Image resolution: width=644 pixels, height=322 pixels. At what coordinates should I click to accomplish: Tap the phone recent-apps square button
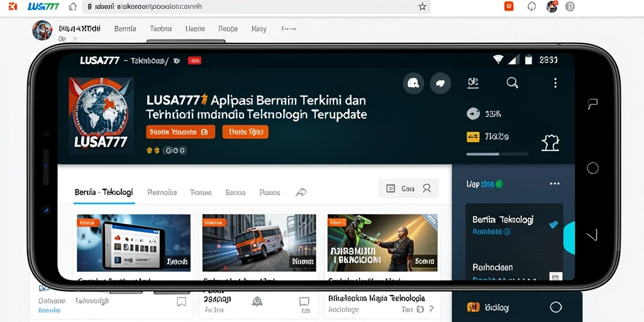[592, 104]
